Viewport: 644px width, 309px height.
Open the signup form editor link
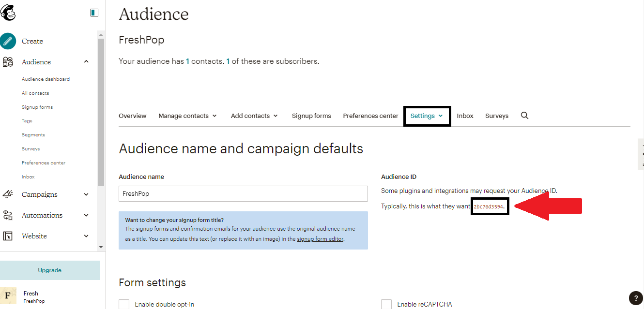click(x=320, y=239)
